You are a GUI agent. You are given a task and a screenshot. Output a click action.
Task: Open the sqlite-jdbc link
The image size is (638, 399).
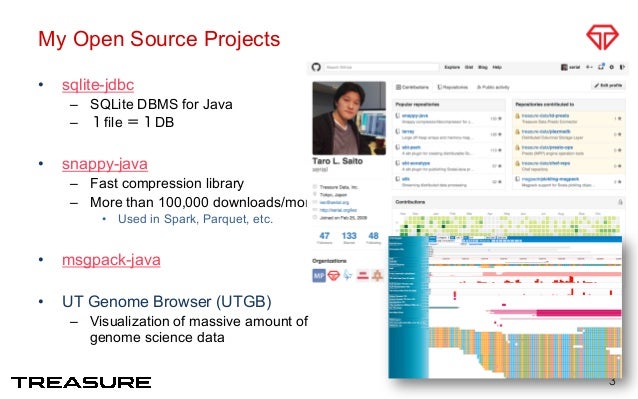[98, 85]
